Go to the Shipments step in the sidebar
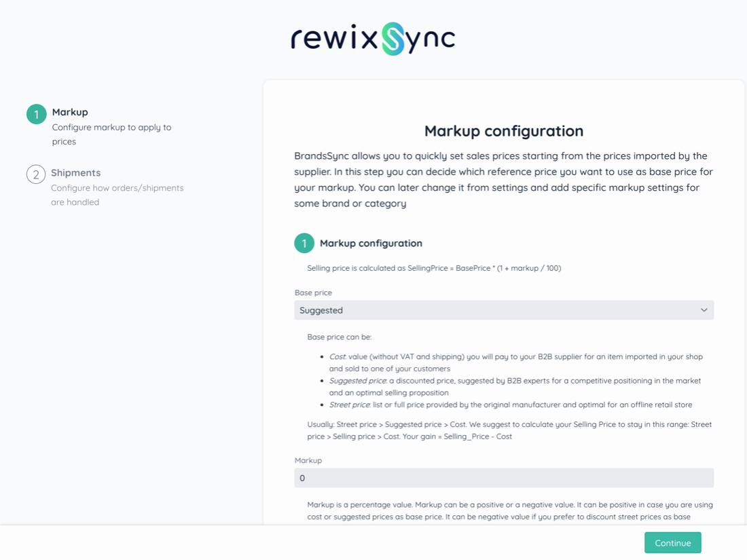747x560 pixels. 75,172
